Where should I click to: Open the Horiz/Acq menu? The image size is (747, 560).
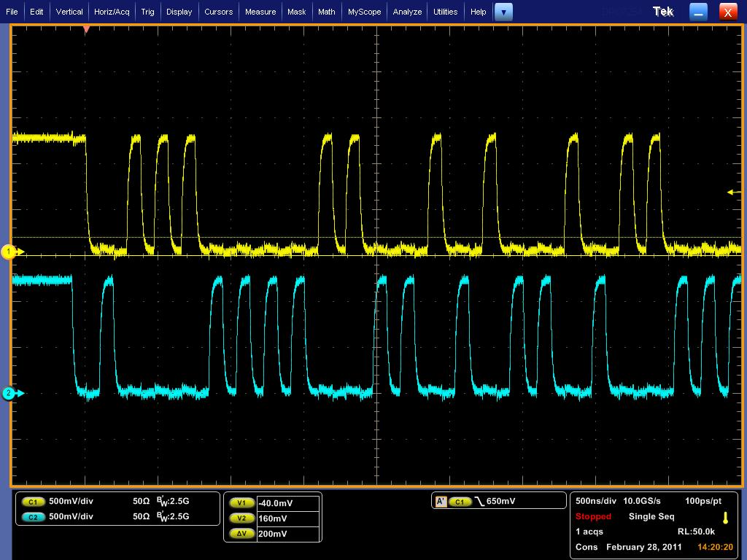coord(112,12)
